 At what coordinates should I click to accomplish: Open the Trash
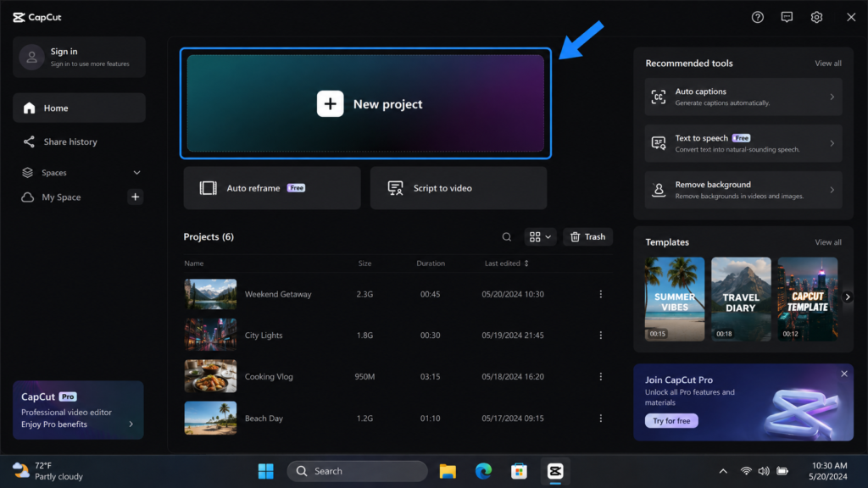(588, 237)
